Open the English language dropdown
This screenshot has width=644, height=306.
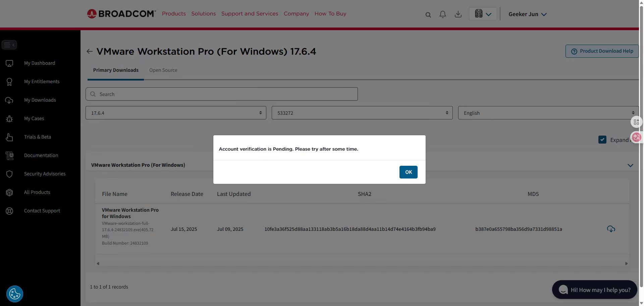(x=548, y=113)
